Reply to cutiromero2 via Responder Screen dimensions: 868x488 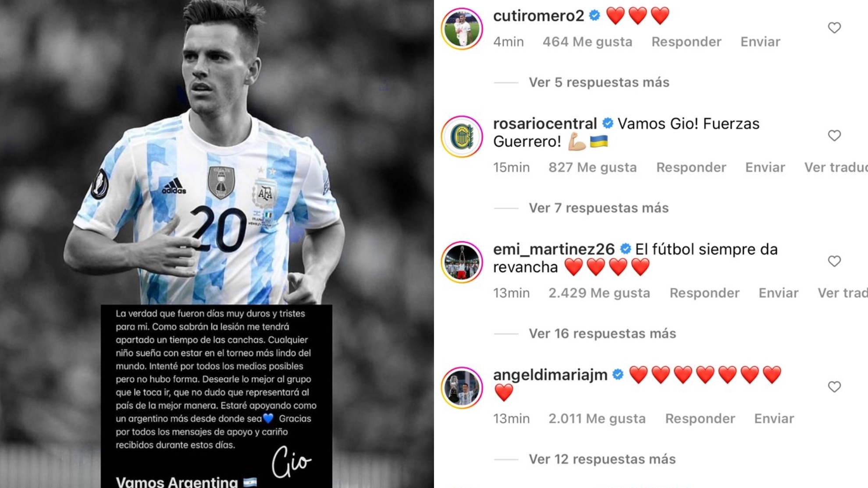[686, 42]
